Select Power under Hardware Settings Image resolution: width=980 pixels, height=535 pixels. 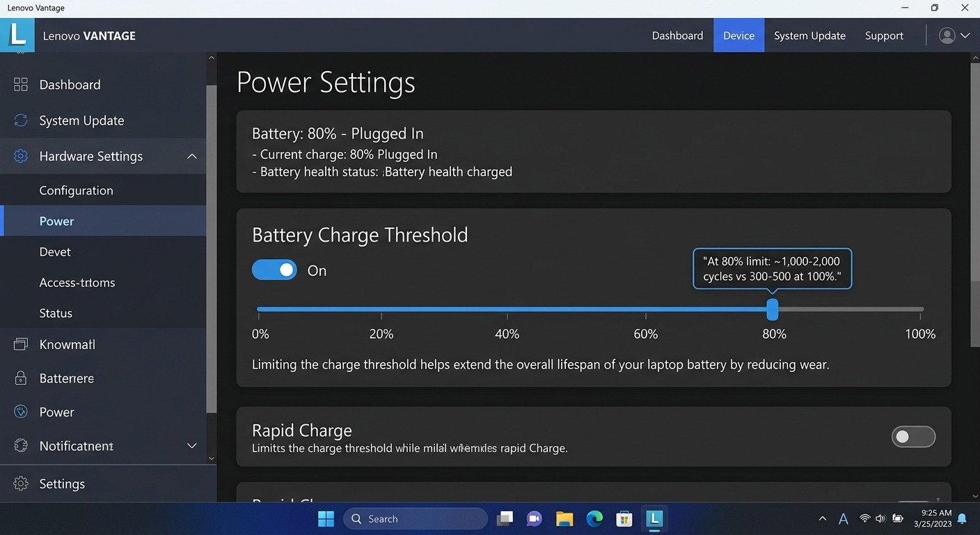pos(103,221)
